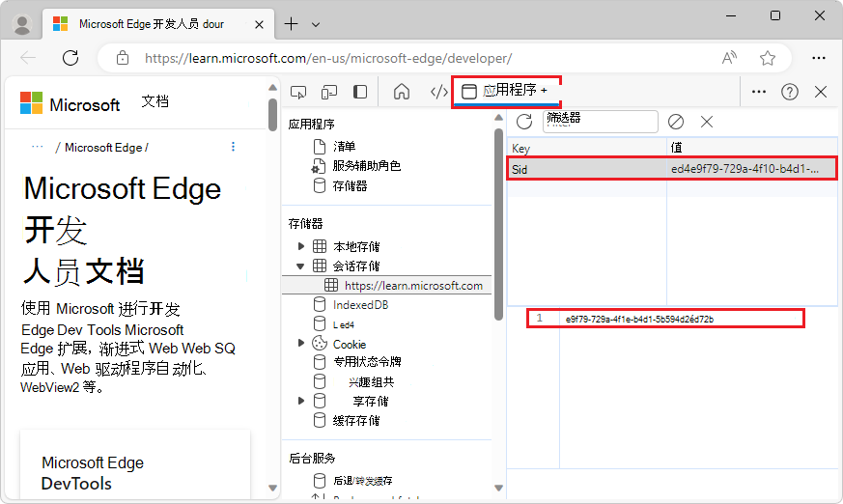View site information lock icon
This screenshot has width=843, height=504.
(123, 58)
